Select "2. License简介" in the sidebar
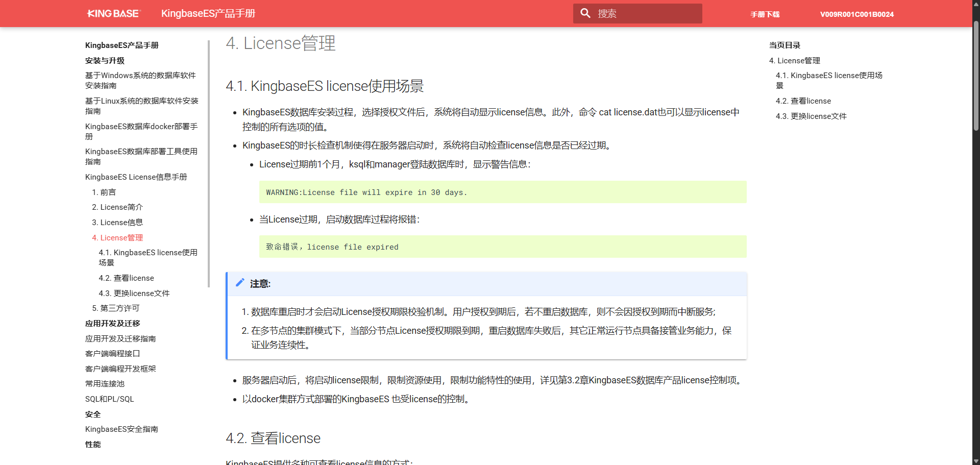The height and width of the screenshot is (465, 980). click(117, 207)
